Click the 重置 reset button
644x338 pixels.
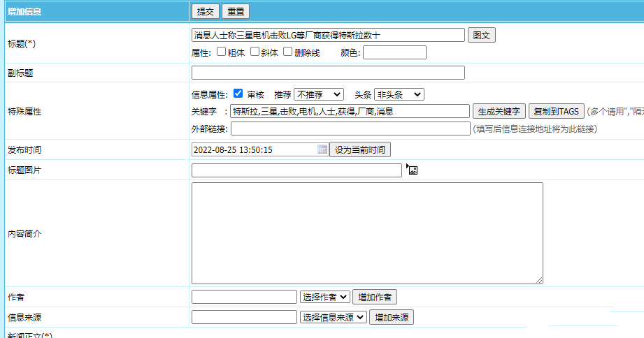coord(236,11)
